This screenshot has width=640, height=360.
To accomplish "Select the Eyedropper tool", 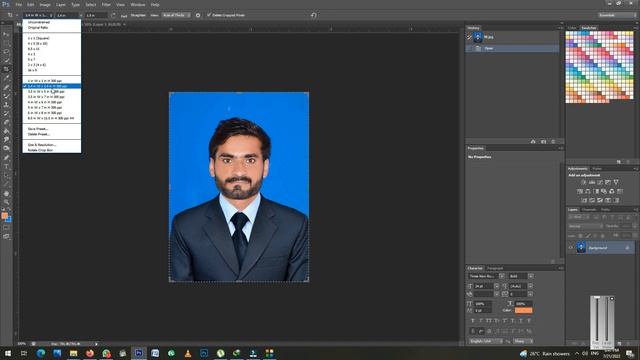I will tap(6, 78).
